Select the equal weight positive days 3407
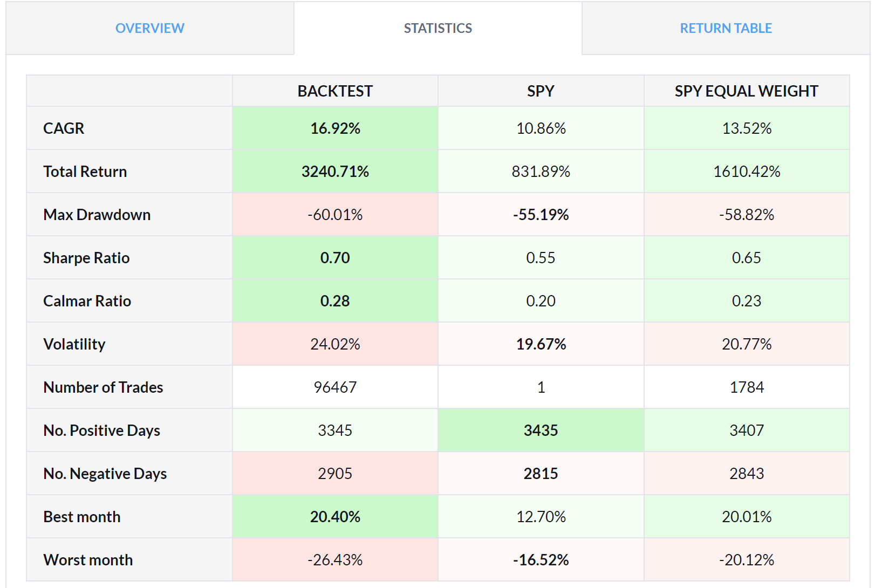 (x=747, y=430)
